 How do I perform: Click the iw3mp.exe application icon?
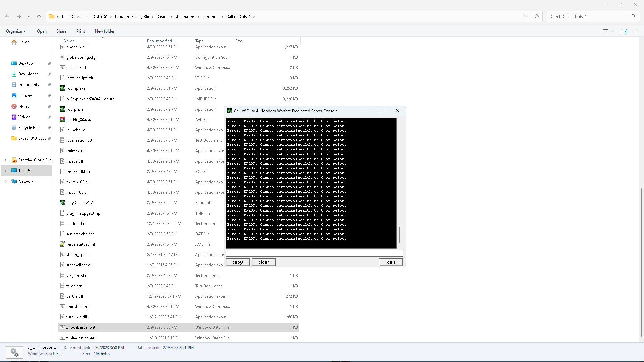[x=62, y=88]
